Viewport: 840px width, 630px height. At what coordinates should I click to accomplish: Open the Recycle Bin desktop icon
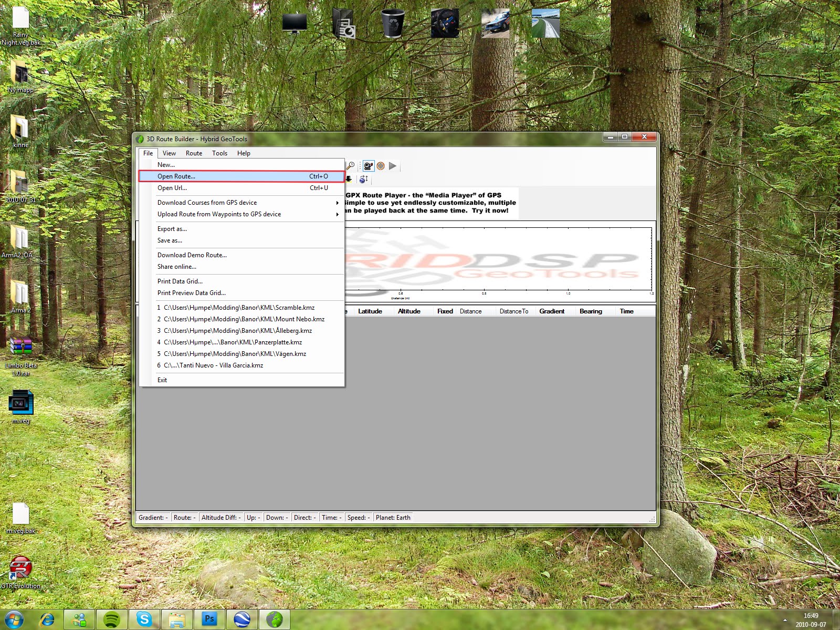click(x=393, y=24)
